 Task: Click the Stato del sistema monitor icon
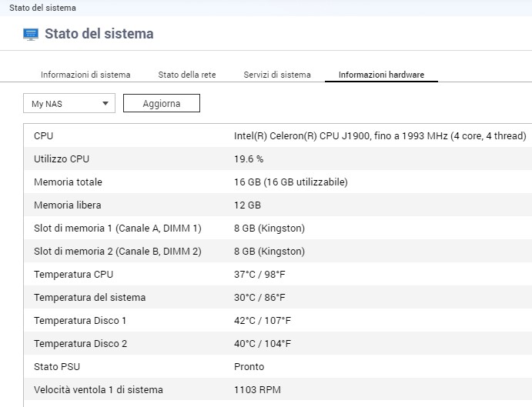(31, 34)
